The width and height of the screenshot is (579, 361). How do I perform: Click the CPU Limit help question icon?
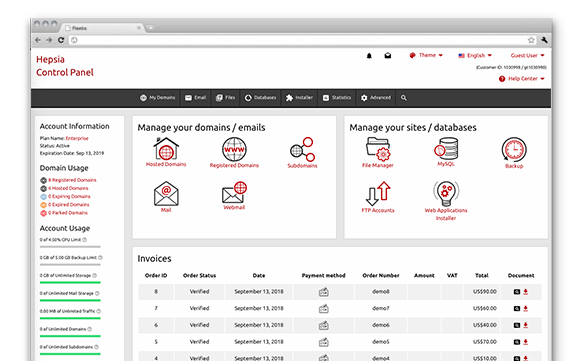(x=85, y=240)
